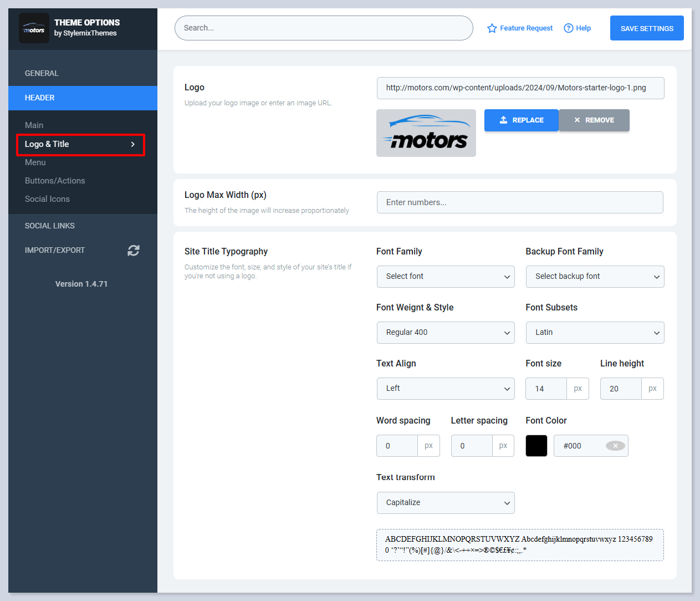Click the Motors logo in sidebar header

[34, 28]
